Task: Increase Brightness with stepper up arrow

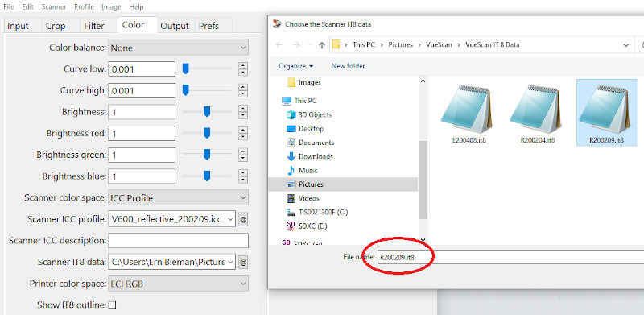Action: click(243, 109)
